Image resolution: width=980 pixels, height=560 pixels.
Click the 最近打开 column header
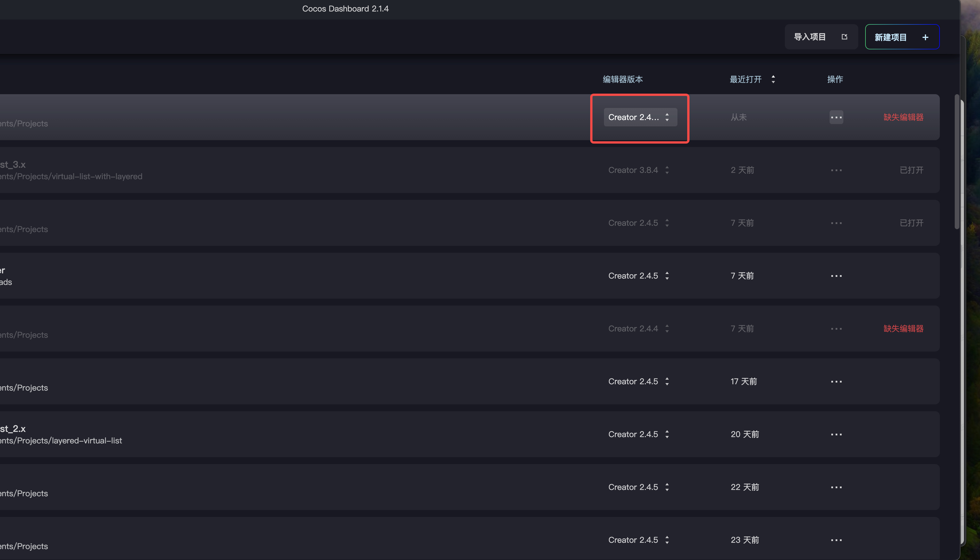pos(745,79)
